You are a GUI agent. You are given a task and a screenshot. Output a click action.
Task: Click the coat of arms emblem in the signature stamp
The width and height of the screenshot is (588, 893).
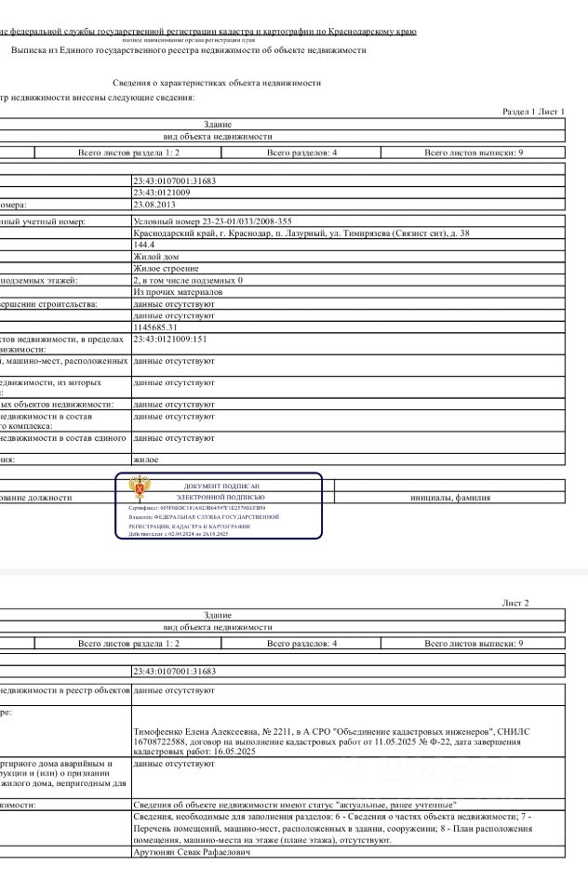tap(140, 488)
